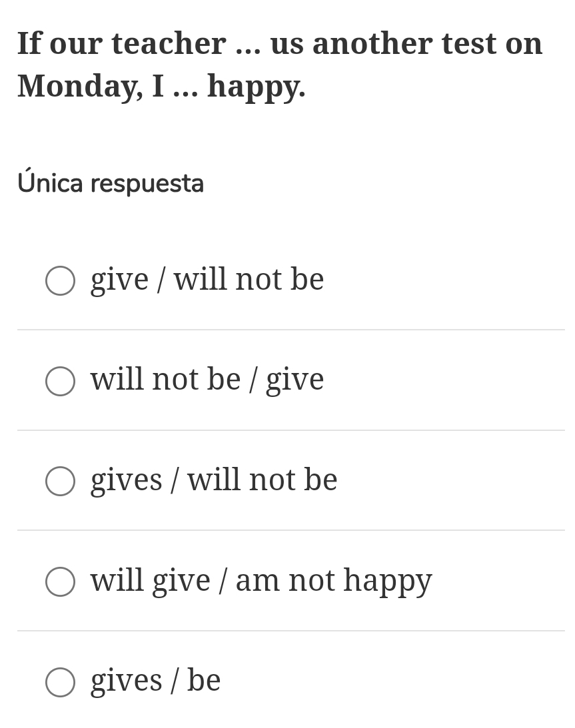Image resolution: width=575 pixels, height=728 pixels.
Task: Pick the 'will give / am not happy' radio button
Action: (60, 581)
